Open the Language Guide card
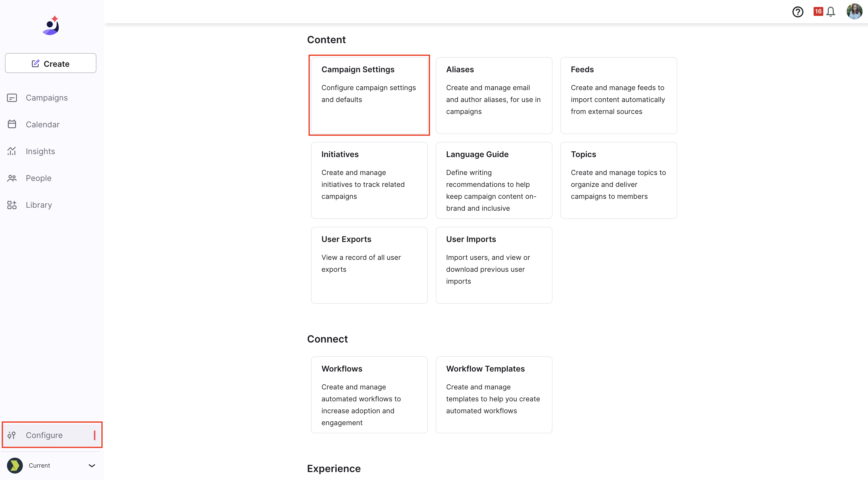This screenshot has width=868, height=480. click(x=494, y=180)
